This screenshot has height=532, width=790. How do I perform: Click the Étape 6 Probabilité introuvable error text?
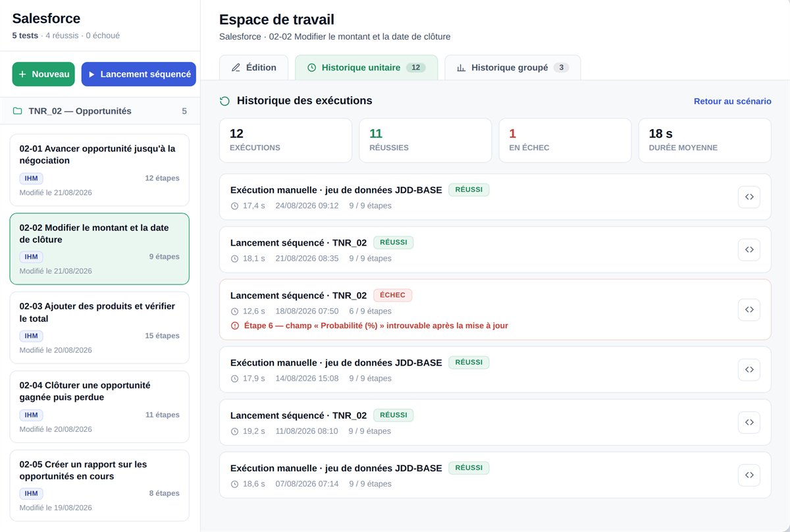pos(376,325)
